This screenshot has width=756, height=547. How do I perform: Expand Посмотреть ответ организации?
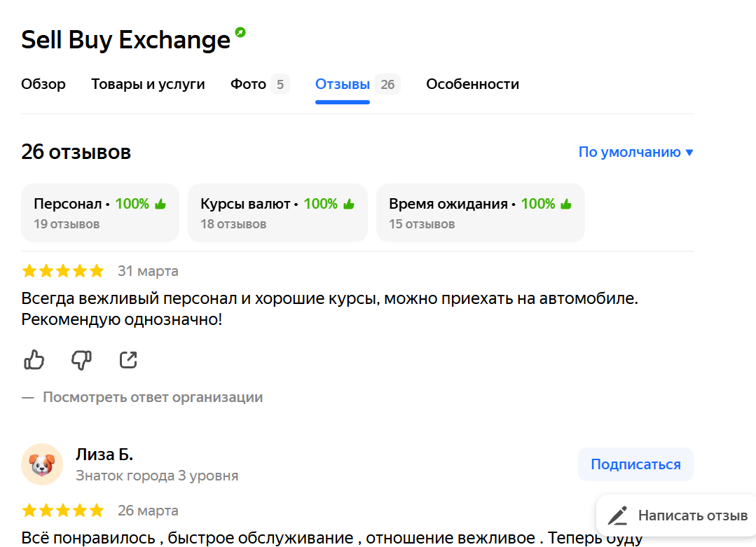[152, 397]
